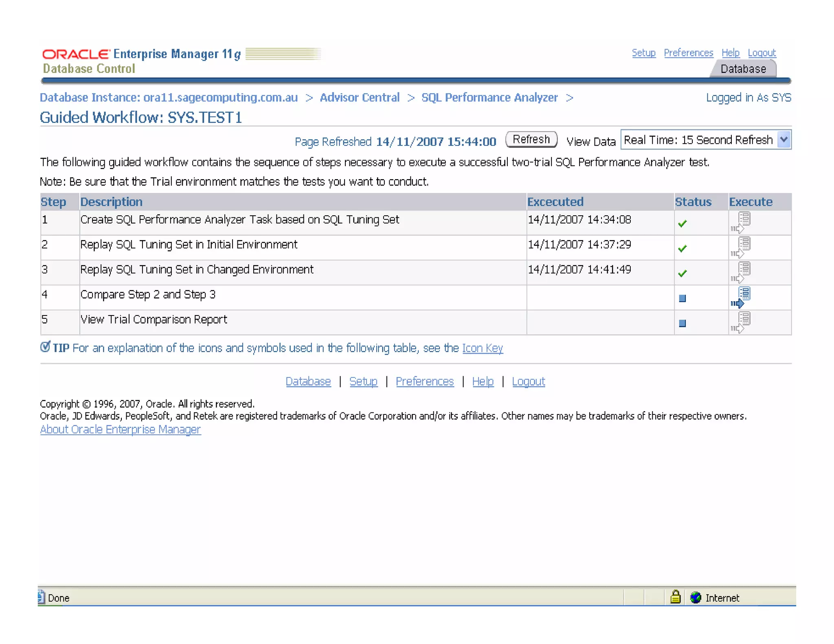This screenshot has width=834, height=644.
Task: Click Preferences link in footer
Action: coord(425,381)
